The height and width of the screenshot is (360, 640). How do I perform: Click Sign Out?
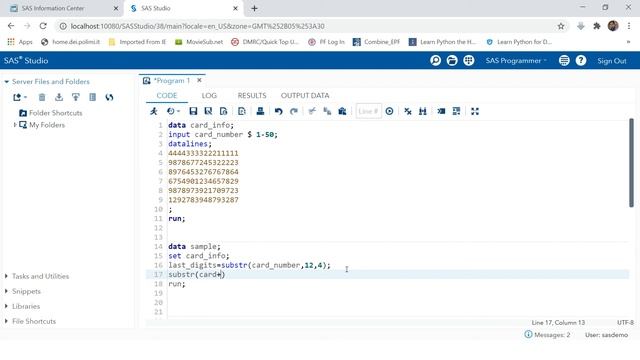pyautogui.click(x=611, y=61)
